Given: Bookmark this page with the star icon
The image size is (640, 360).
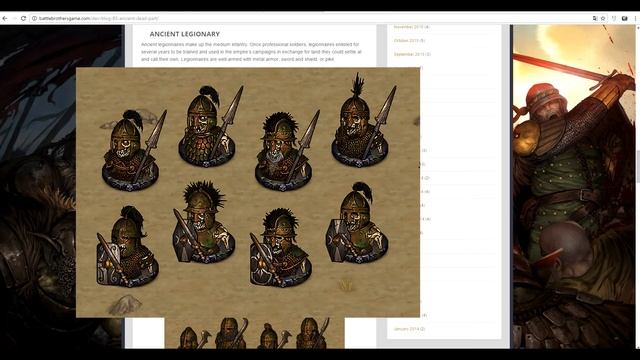Looking at the screenshot, I should (x=603, y=18).
